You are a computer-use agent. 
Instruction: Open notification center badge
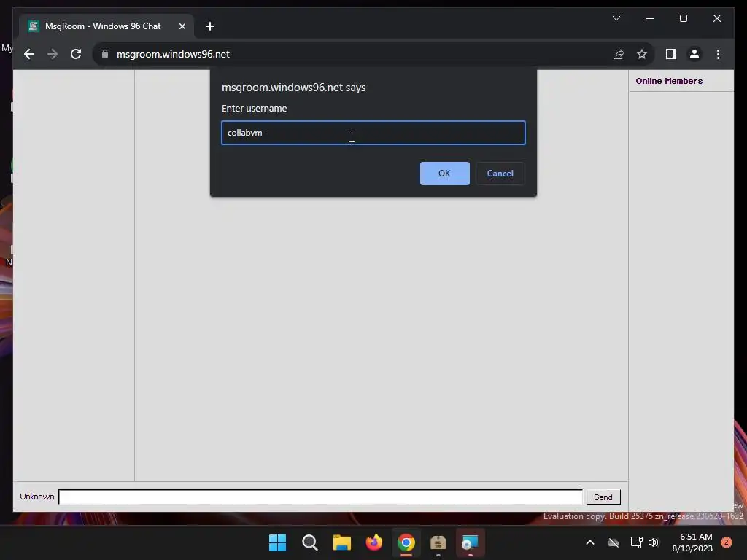click(727, 542)
